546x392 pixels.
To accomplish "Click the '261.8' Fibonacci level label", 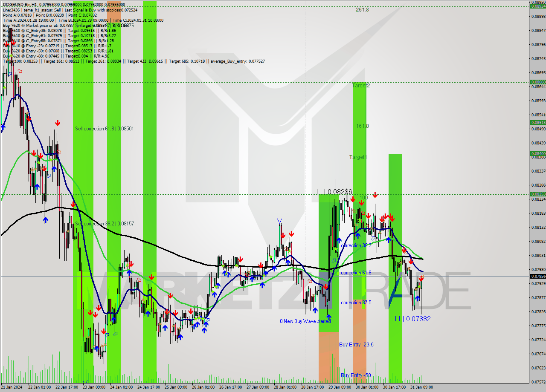I will 362,10.
